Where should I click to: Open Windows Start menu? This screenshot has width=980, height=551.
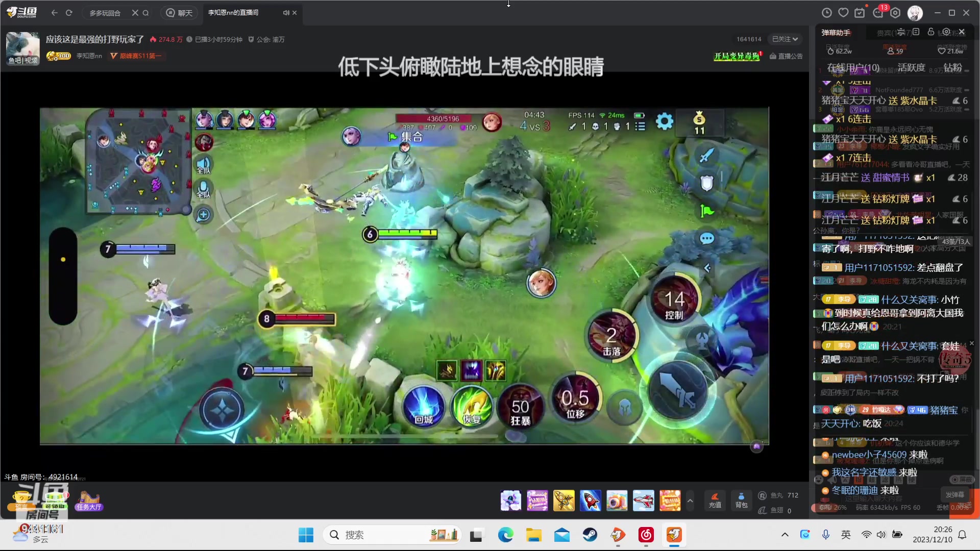click(x=306, y=535)
